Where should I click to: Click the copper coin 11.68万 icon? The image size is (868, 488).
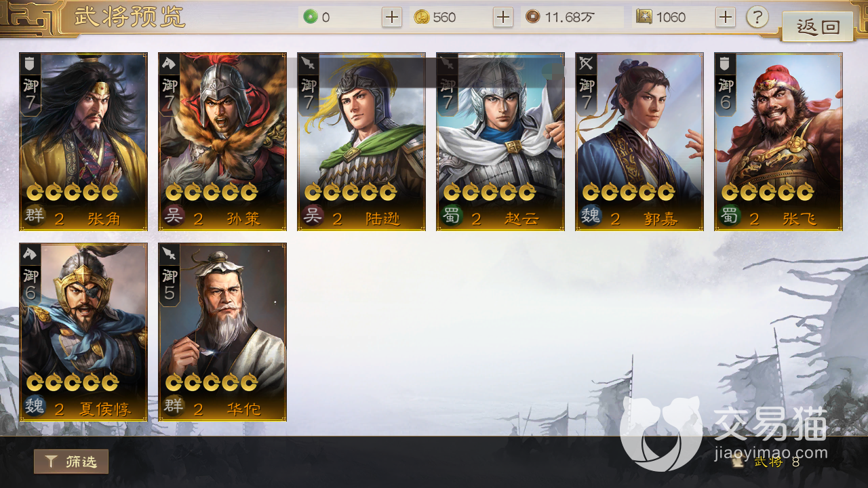pos(533,17)
